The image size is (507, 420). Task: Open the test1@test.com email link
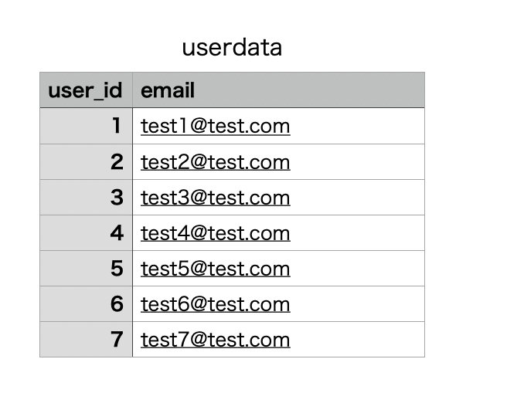[215, 127]
